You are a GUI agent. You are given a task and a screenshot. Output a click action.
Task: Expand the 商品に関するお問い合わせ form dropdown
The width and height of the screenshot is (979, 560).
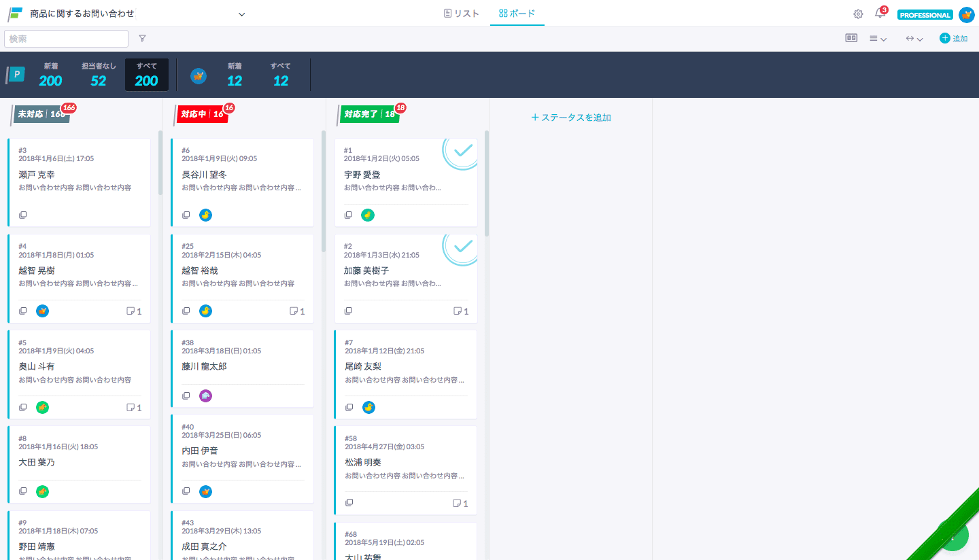241,14
